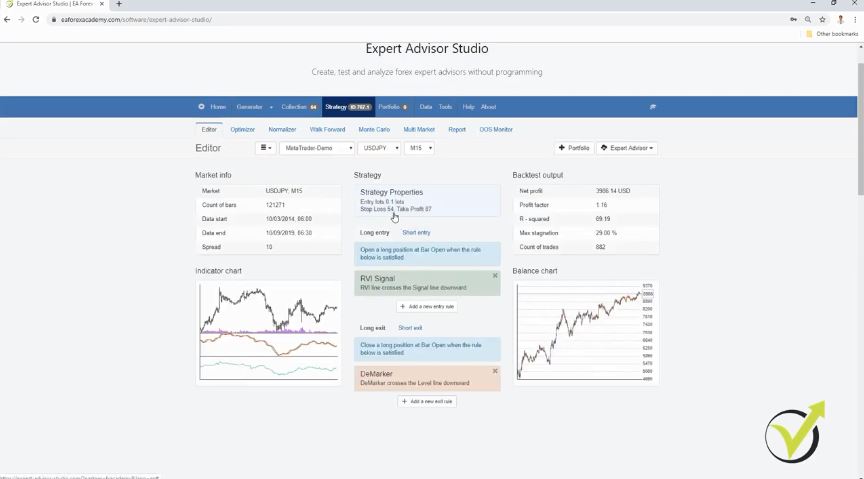Open the USDJPY symbol dropdown
The image size is (864, 479).
[x=379, y=148]
